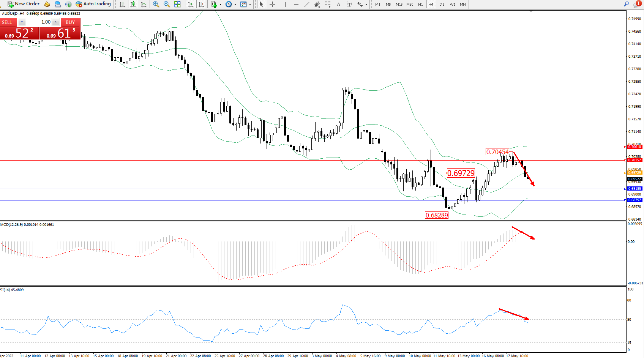Switch to the D1 timeframe

442,4
